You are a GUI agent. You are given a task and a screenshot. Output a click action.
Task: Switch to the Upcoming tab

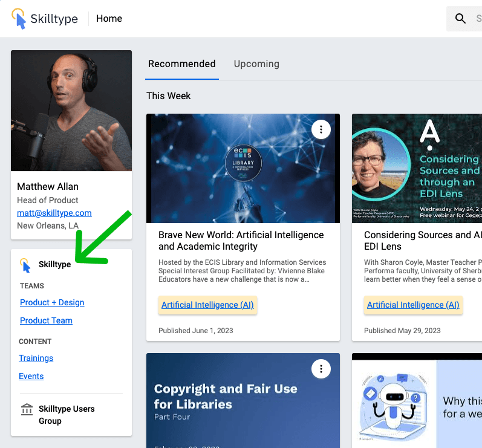[256, 64]
